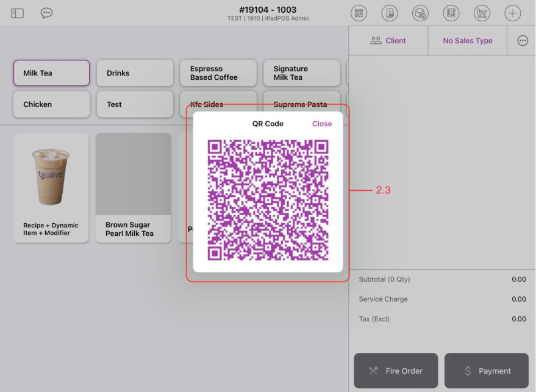
Task: Open the chat message bubble icon
Action: click(x=46, y=12)
